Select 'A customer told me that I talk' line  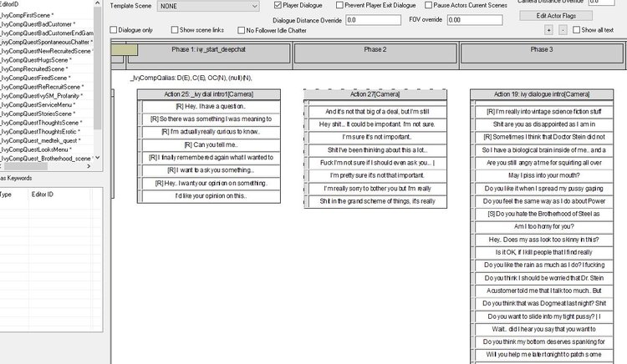pos(544,291)
